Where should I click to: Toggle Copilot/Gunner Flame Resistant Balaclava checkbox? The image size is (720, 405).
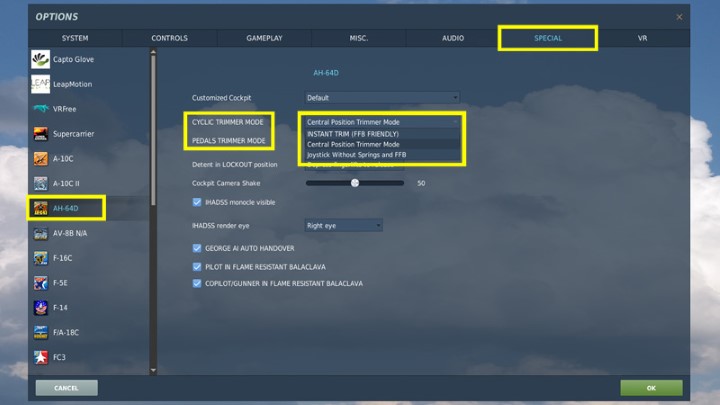(197, 283)
